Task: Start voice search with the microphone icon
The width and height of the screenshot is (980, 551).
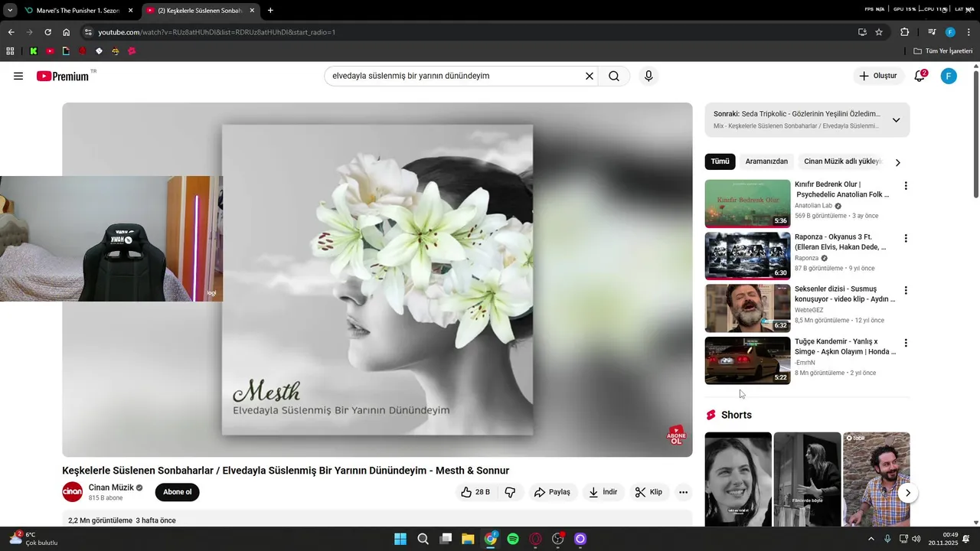Action: click(648, 76)
